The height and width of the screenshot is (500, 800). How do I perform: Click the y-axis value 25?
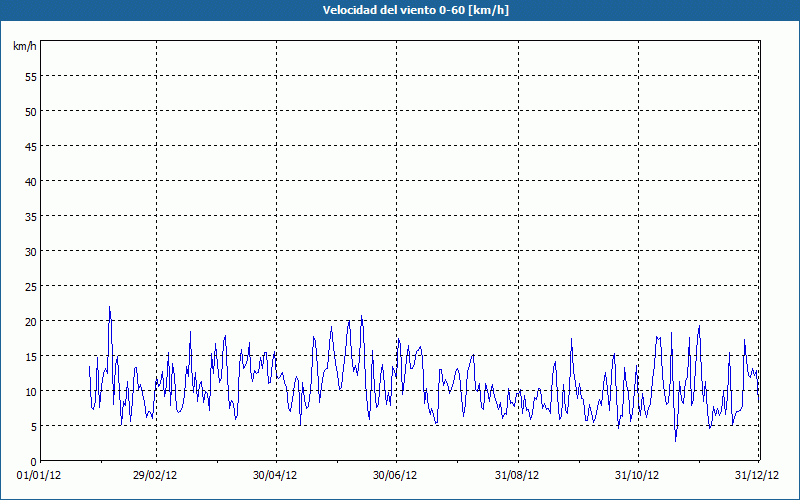coord(31,287)
